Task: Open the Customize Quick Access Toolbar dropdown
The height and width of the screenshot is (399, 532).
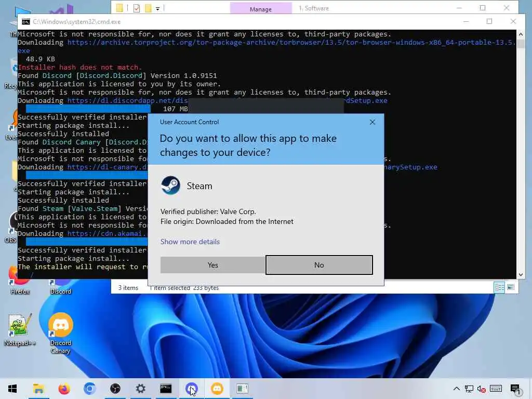Action: pos(158,8)
